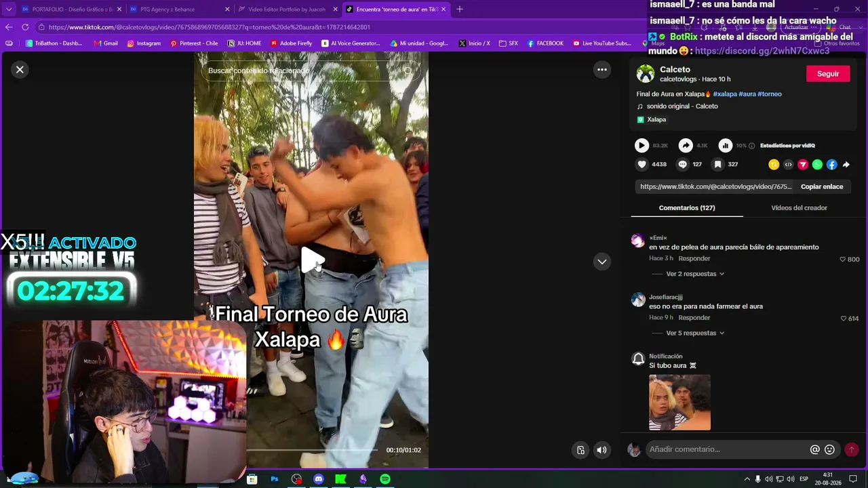Image resolution: width=868 pixels, height=488 pixels.
Task: Repost the video with yellow repost icon
Action: tap(774, 165)
